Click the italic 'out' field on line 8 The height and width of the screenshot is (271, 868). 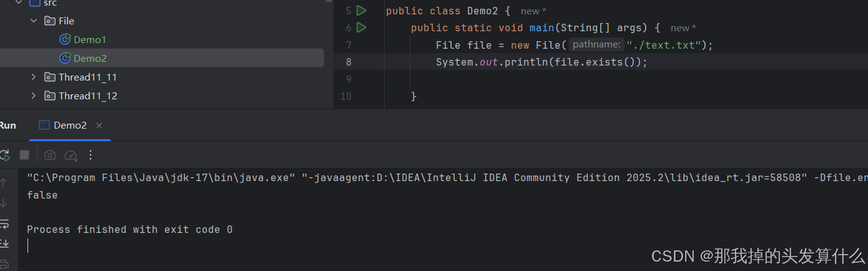(x=489, y=62)
